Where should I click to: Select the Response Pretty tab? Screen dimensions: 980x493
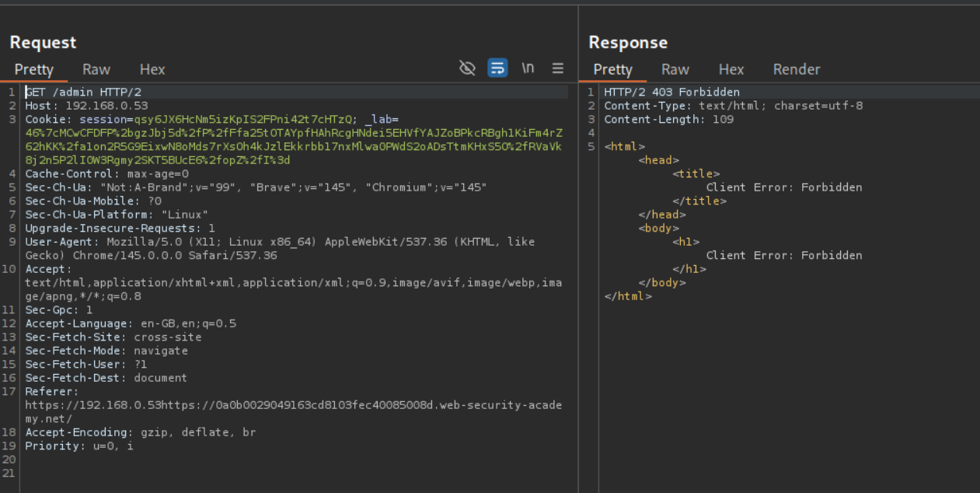pos(613,69)
